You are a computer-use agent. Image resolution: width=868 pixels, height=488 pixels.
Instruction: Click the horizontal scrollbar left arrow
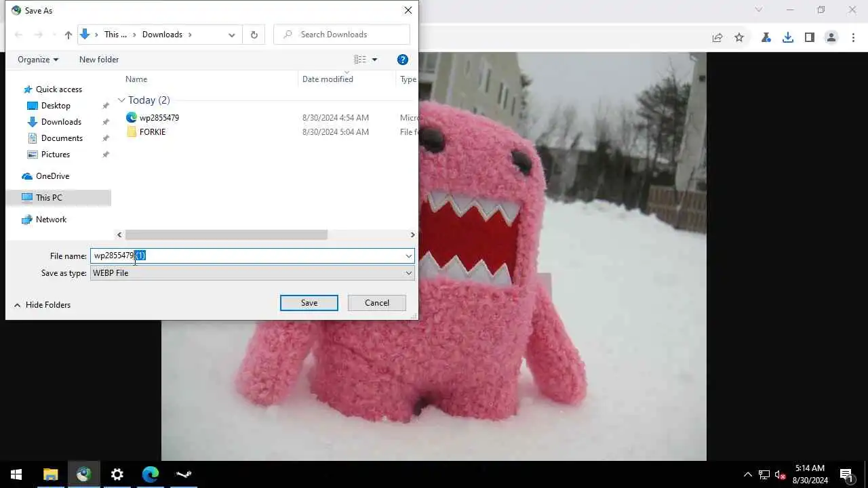point(119,235)
